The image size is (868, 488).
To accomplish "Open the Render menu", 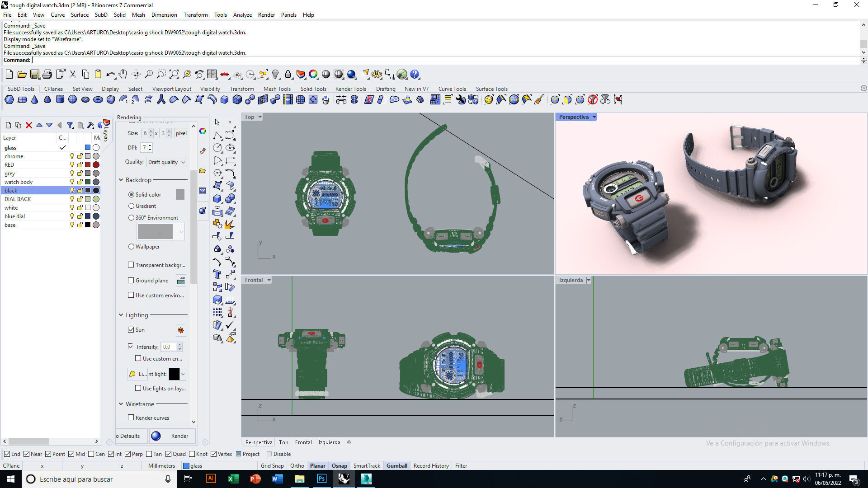I will click(x=266, y=15).
